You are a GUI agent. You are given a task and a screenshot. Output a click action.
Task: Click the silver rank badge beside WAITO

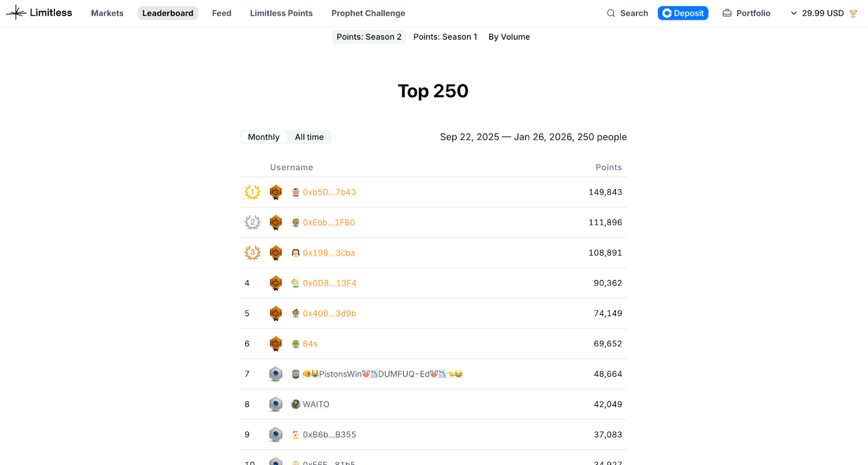coord(276,404)
